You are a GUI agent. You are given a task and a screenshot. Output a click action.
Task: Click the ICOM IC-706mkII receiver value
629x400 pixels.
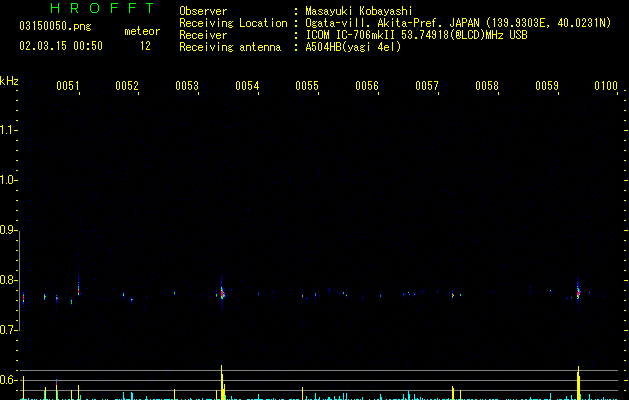click(x=416, y=35)
